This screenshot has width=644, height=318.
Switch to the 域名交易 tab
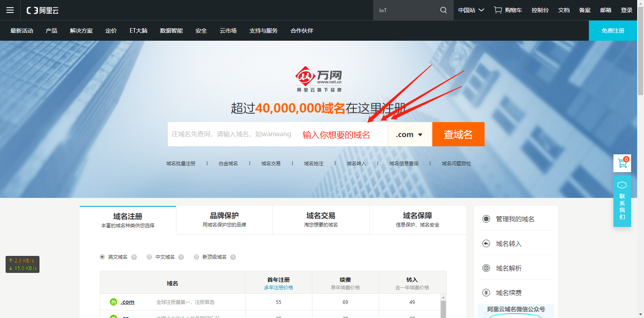(321, 220)
